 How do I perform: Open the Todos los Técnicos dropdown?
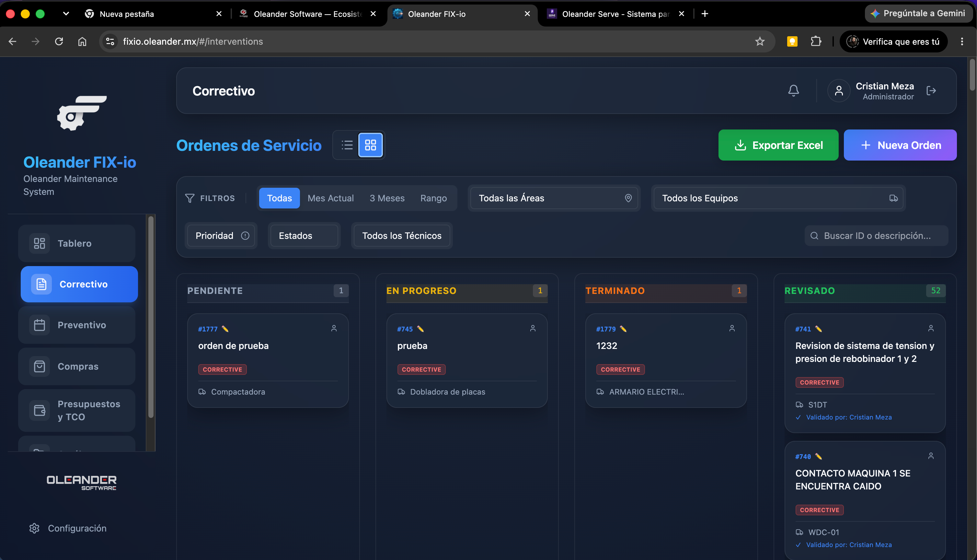[x=401, y=236]
